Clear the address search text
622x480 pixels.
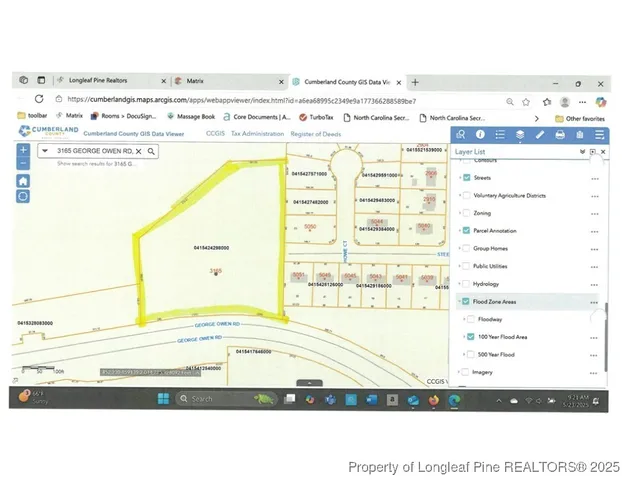point(139,151)
